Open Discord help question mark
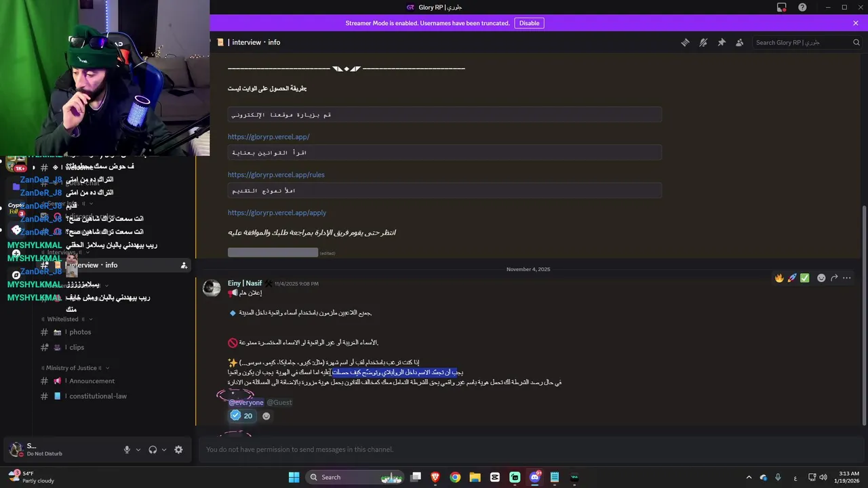 point(802,7)
